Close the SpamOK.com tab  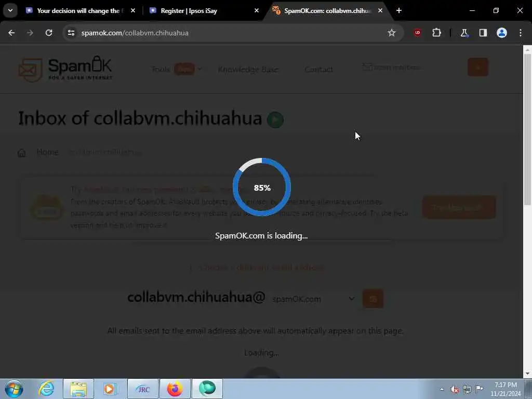click(380, 11)
